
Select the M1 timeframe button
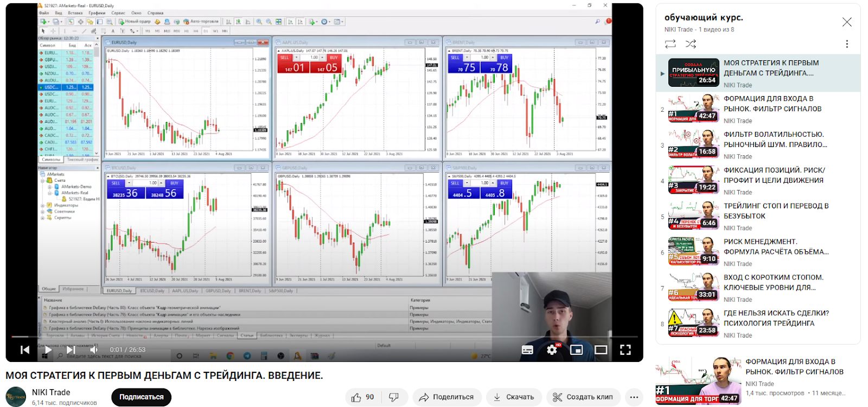pos(148,31)
